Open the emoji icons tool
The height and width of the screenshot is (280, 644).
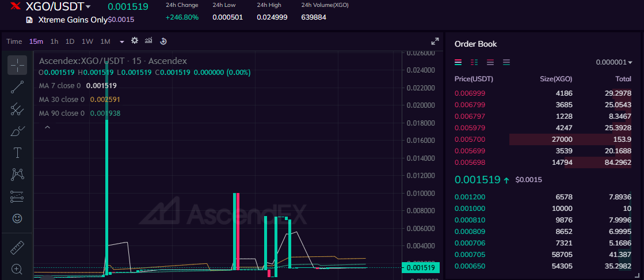17,218
